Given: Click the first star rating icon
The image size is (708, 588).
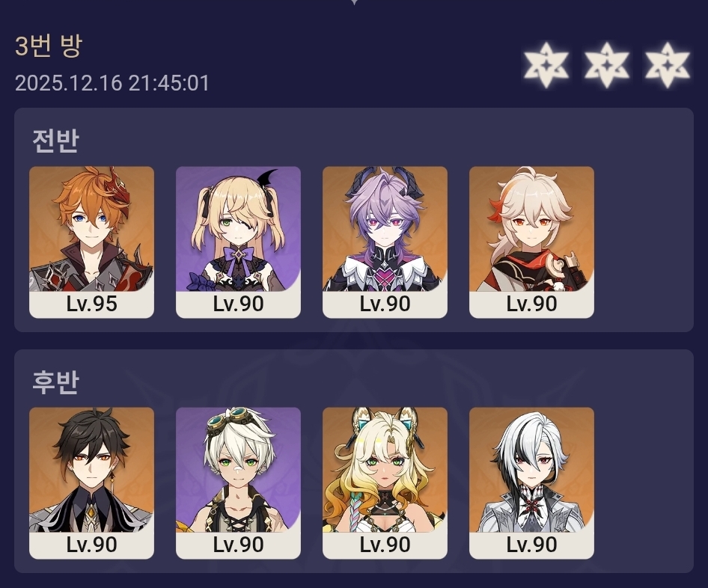Looking at the screenshot, I should click(x=546, y=65).
